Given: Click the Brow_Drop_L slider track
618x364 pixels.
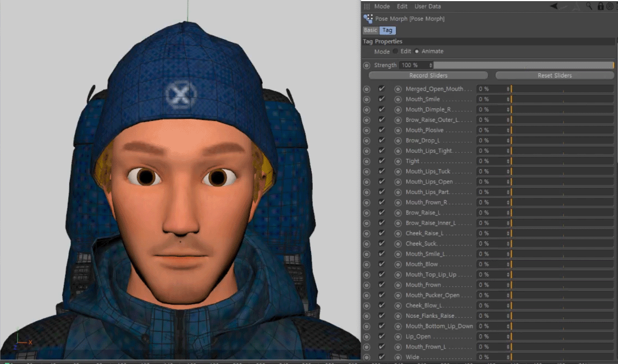Looking at the screenshot, I should [562, 141].
